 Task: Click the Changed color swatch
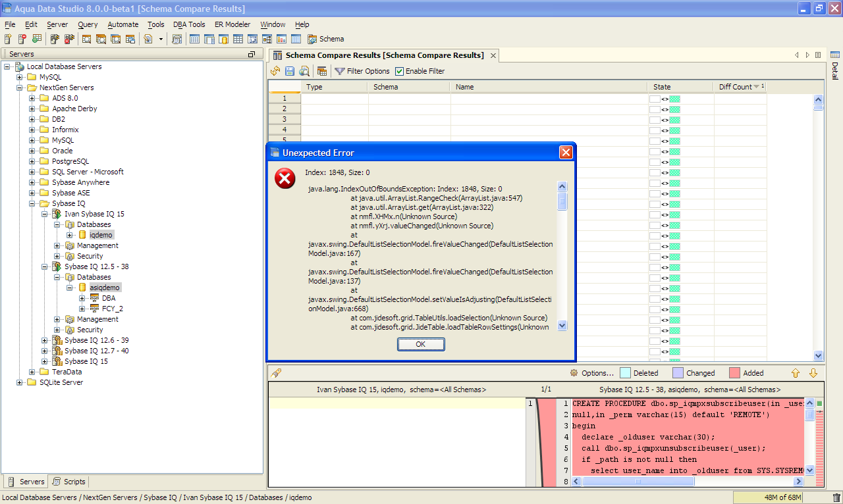pyautogui.click(x=678, y=373)
